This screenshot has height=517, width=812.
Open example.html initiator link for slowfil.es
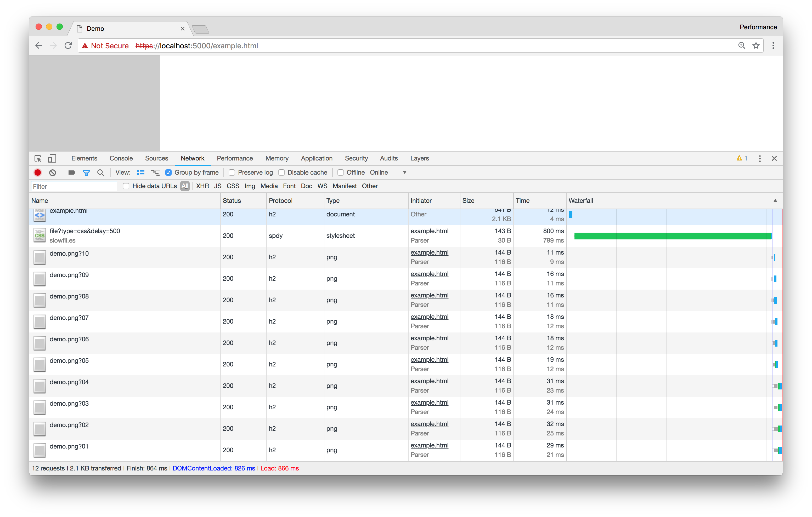pos(429,231)
